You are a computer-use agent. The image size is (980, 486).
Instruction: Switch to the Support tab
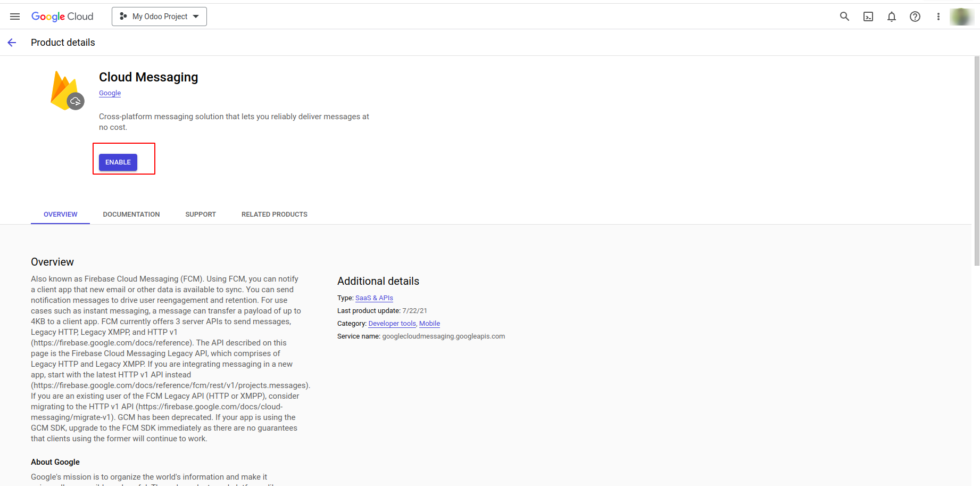click(201, 215)
